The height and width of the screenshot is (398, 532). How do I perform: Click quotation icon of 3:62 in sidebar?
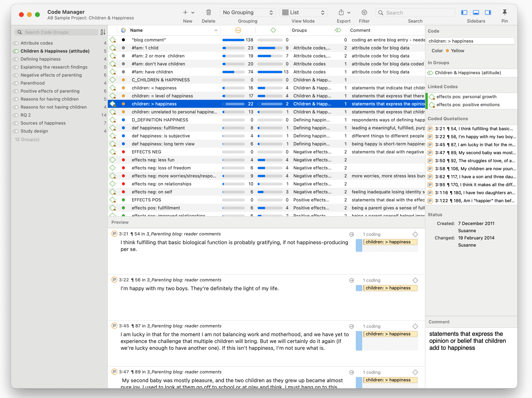(x=430, y=177)
